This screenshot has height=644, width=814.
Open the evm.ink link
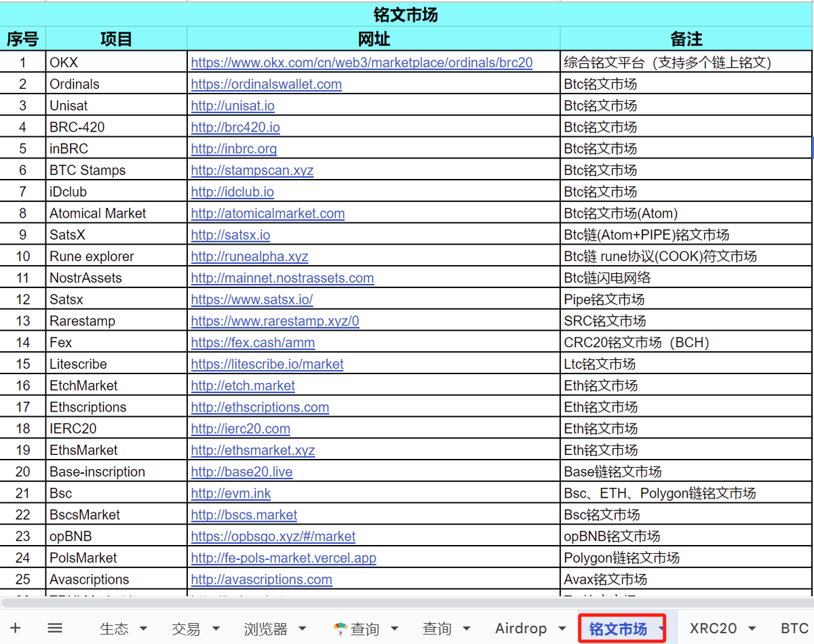(231, 494)
